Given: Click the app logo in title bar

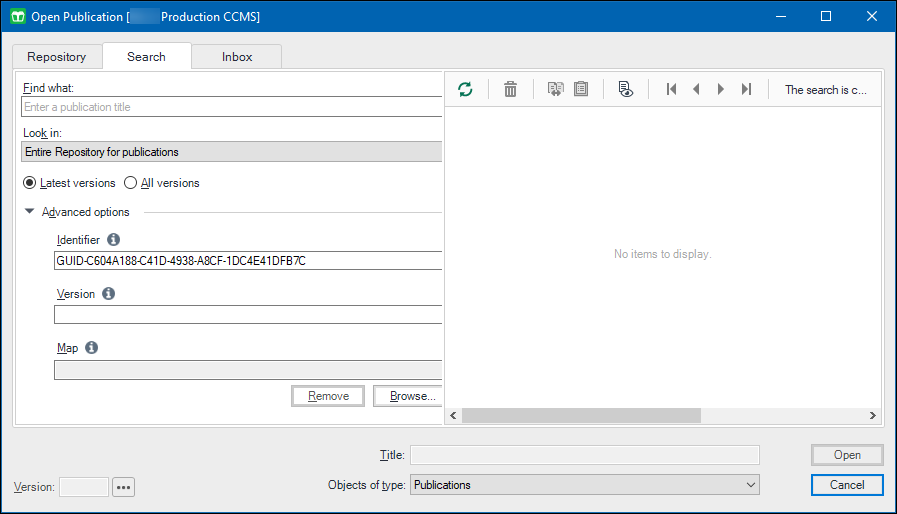Looking at the screenshot, I should [18, 17].
